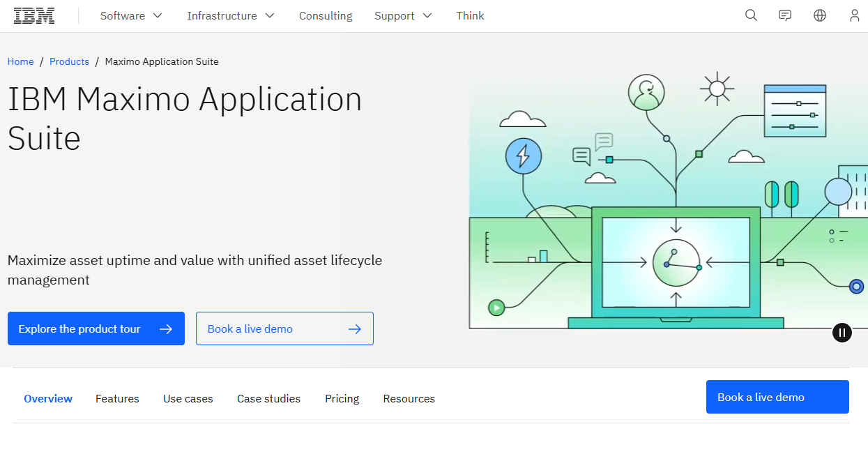Click the IBM logo
Screen dimensions: 868x461
click(x=34, y=15)
